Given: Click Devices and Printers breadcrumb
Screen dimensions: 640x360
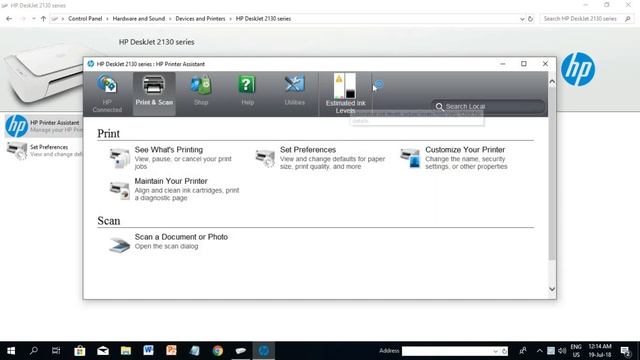Looking at the screenshot, I should coord(200,19).
